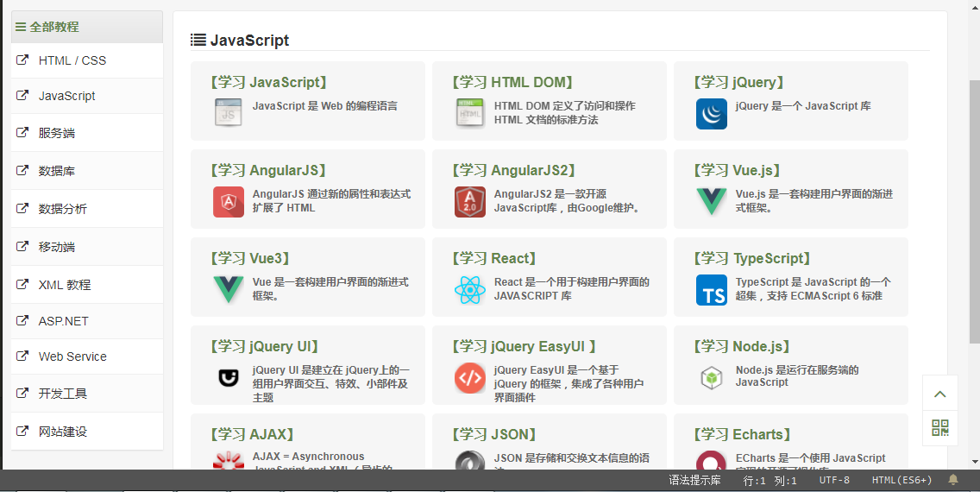Click the hamburger icon beside 全部教程
This screenshot has height=492, width=980.
[21, 27]
